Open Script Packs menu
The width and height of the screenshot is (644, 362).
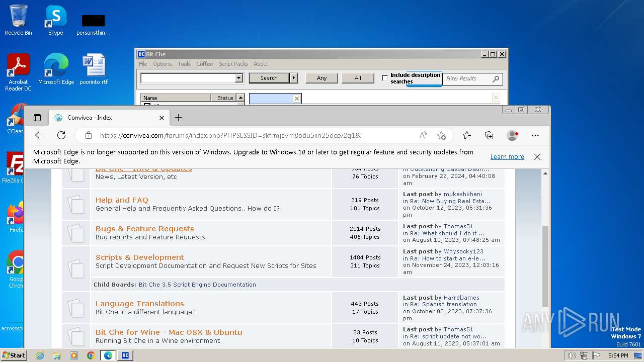tap(233, 64)
